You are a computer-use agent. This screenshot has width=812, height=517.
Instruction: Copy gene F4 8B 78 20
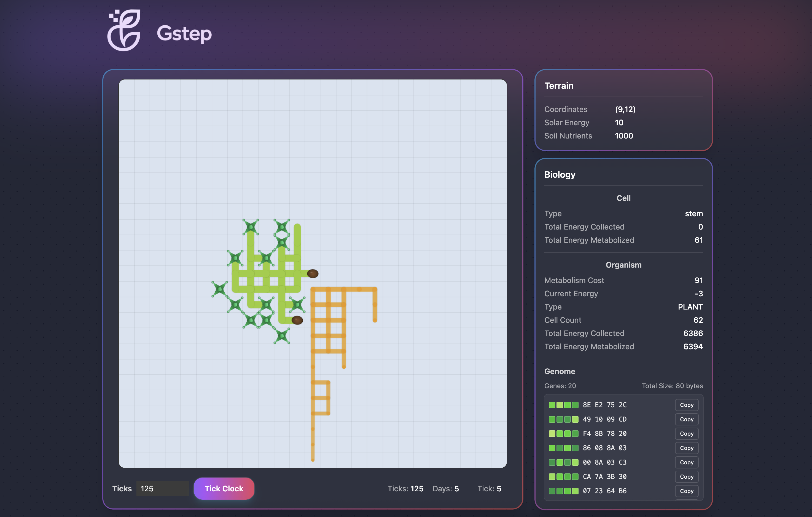[x=686, y=434]
